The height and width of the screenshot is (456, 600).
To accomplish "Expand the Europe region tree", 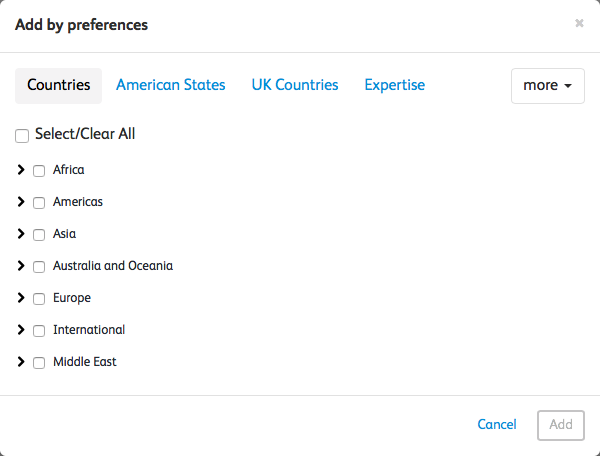I will pos(21,298).
